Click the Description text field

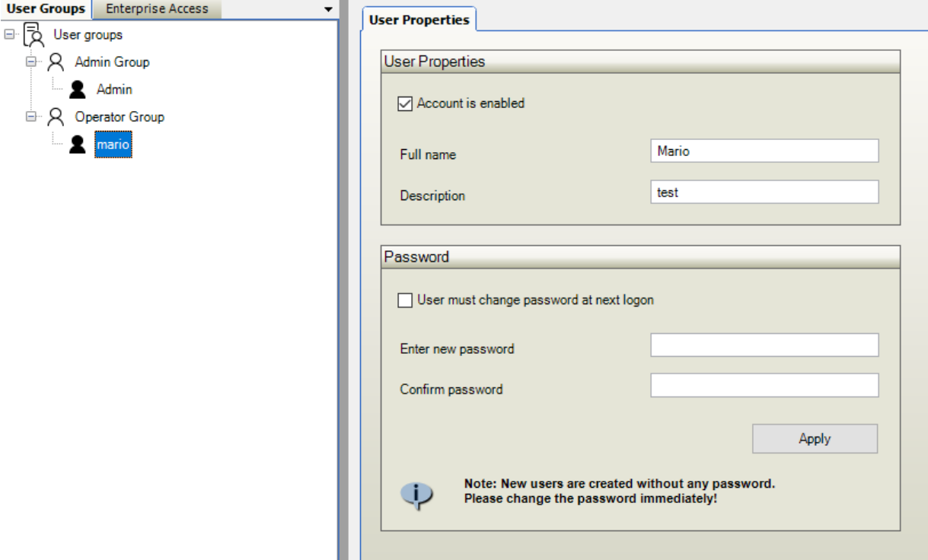764,192
